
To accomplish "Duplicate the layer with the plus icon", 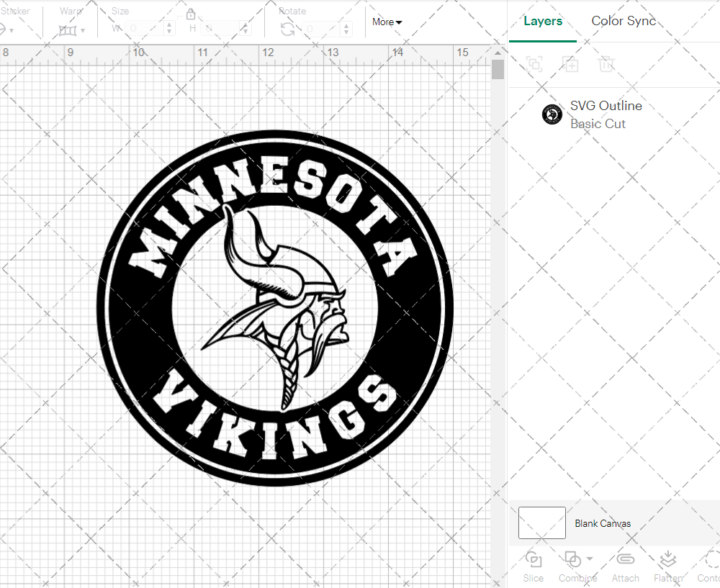I will tap(570, 64).
